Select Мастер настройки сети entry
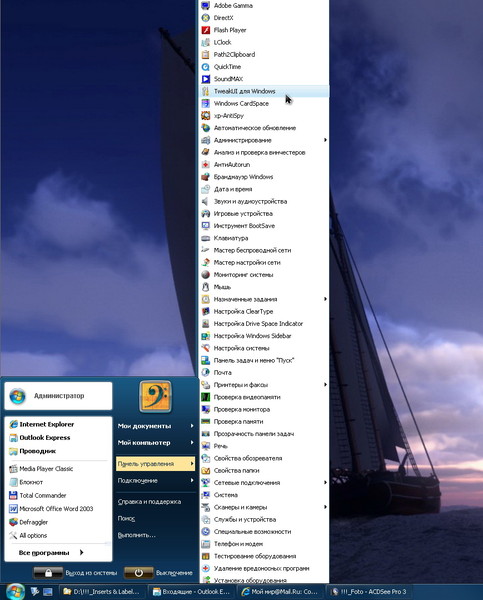 click(264, 262)
